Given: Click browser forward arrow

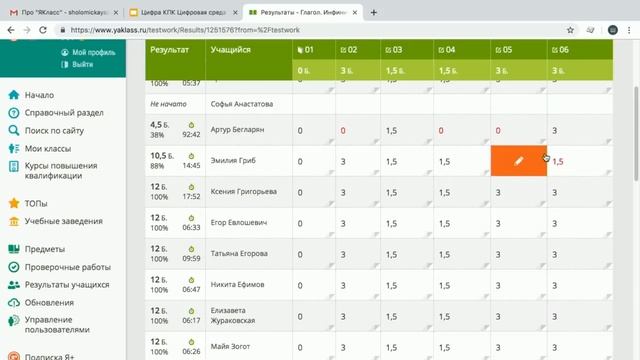Looking at the screenshot, I should coord(27,30).
